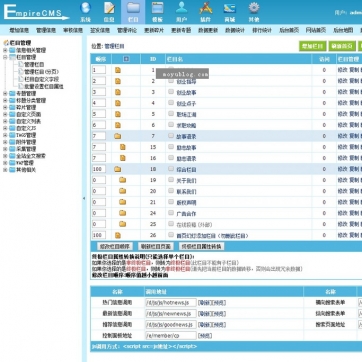362x362 pixels.
Task: Open the 管理评论 submenu item
Action: tap(127, 30)
